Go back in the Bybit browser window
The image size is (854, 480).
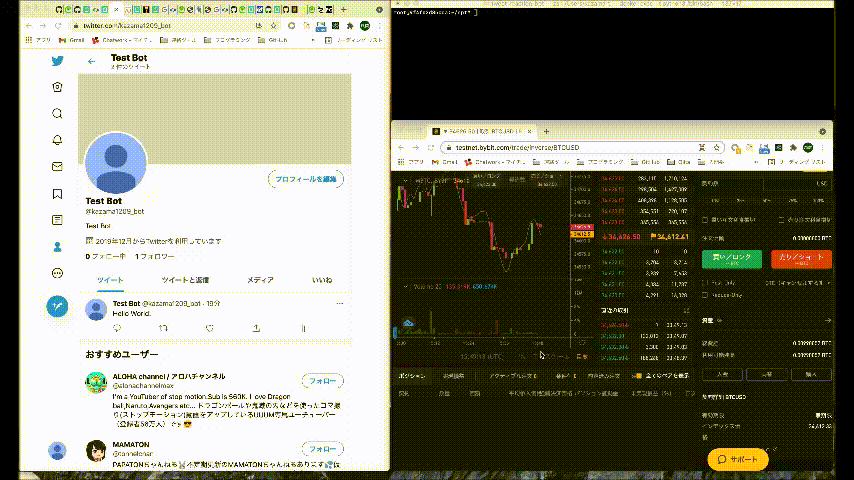[401, 148]
